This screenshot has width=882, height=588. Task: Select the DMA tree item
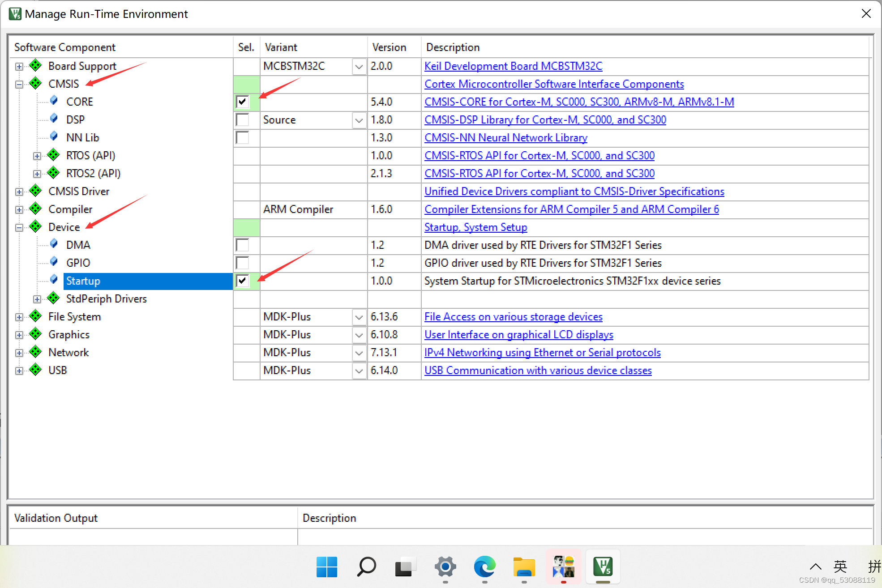78,245
